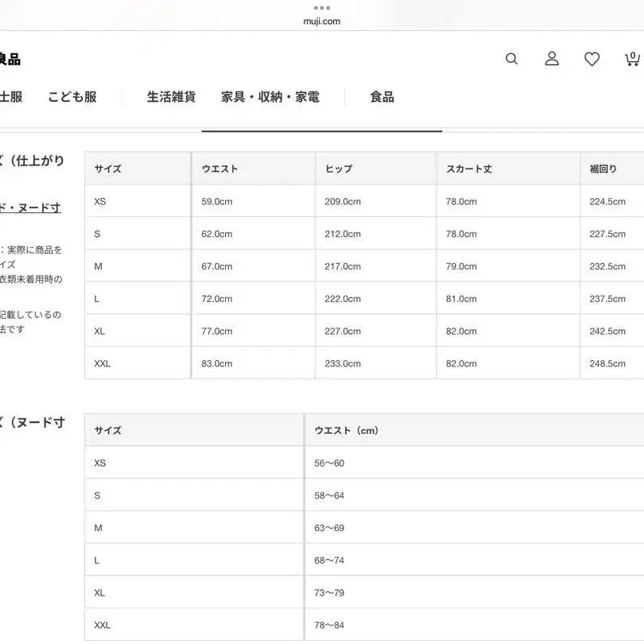Screen dimensions: 644x644
Task: Select the ウエスト column header
Action: coord(254,169)
